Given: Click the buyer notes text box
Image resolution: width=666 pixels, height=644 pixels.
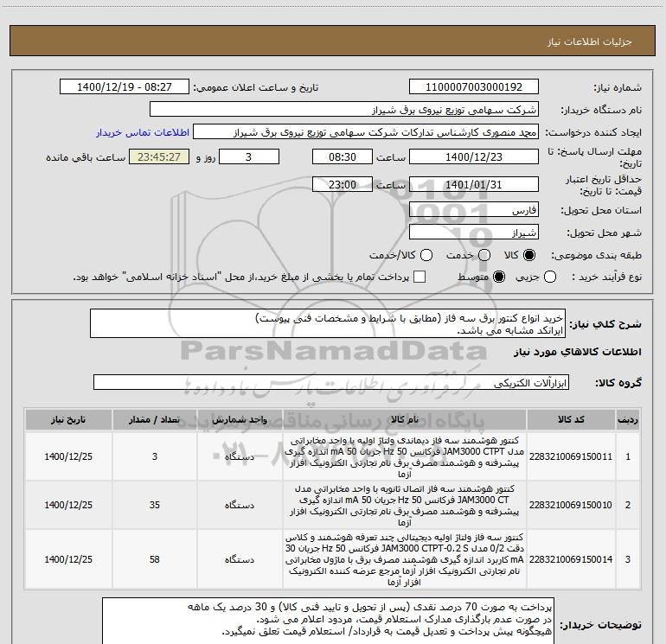Looking at the screenshot, I should (x=328, y=621).
